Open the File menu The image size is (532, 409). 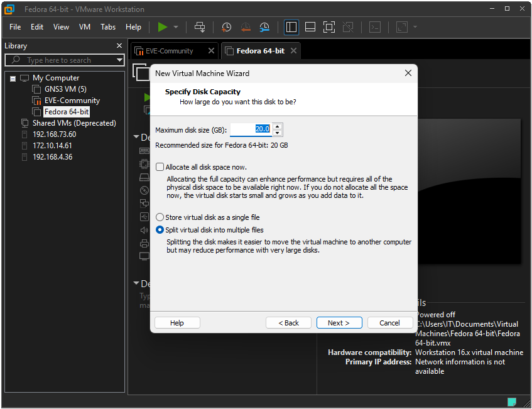15,27
